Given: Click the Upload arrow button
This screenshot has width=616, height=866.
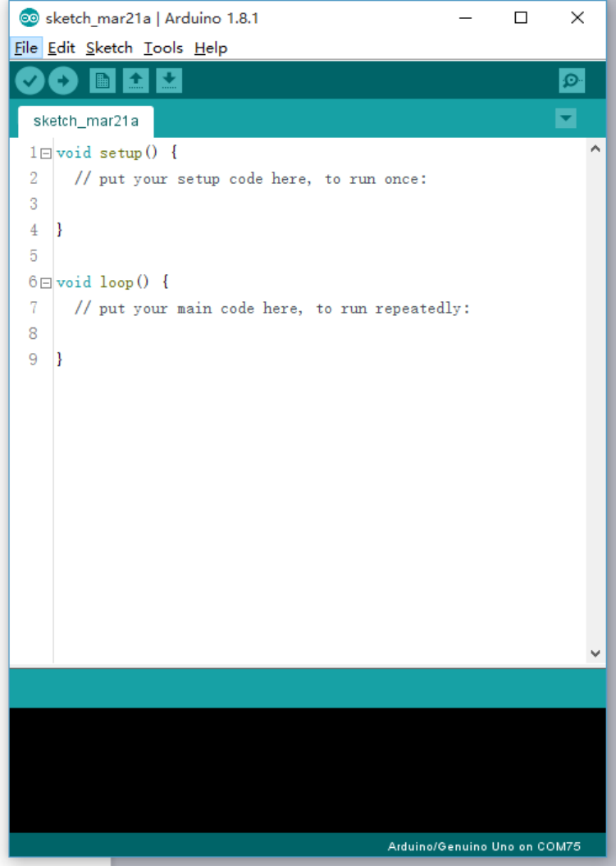Looking at the screenshot, I should 63,80.
